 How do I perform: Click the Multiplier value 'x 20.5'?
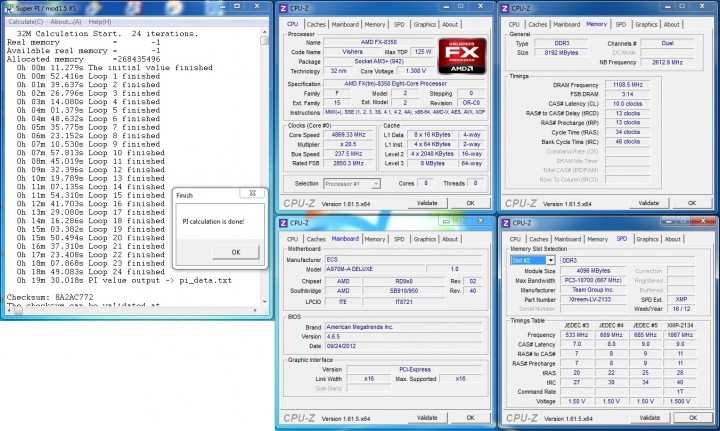click(348, 144)
